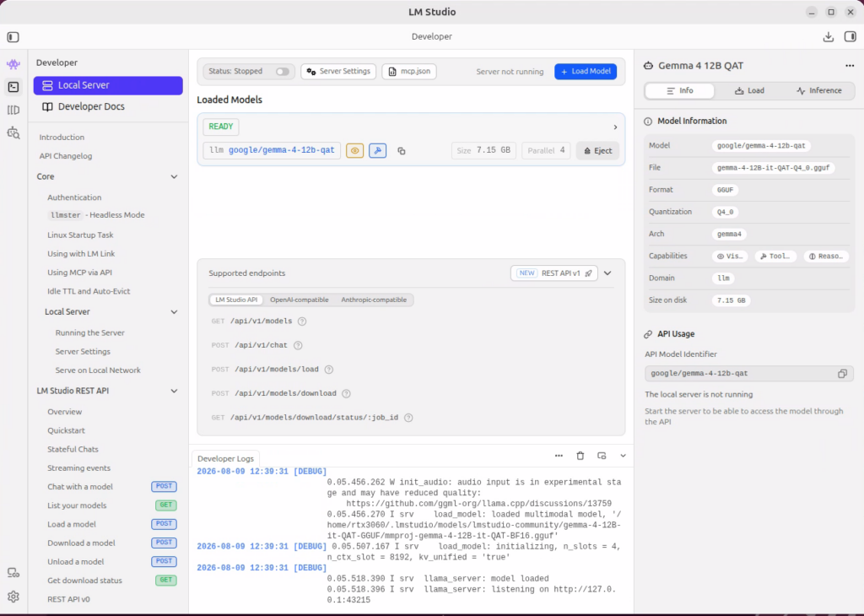The height and width of the screenshot is (616, 864).
Task: Clear developer logs with trash icon
Action: point(580,456)
